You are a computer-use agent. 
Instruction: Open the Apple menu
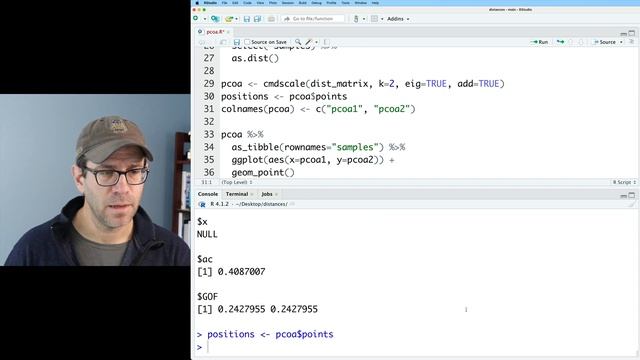pyautogui.click(x=197, y=3)
